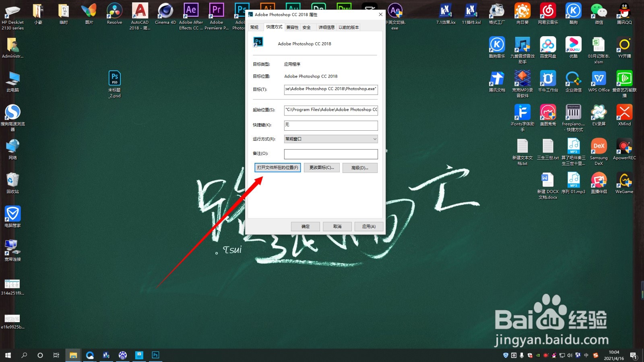Viewport: 644px width, 362px height.
Task: Select the 电脑管家 desktop icon
Action: tap(12, 217)
